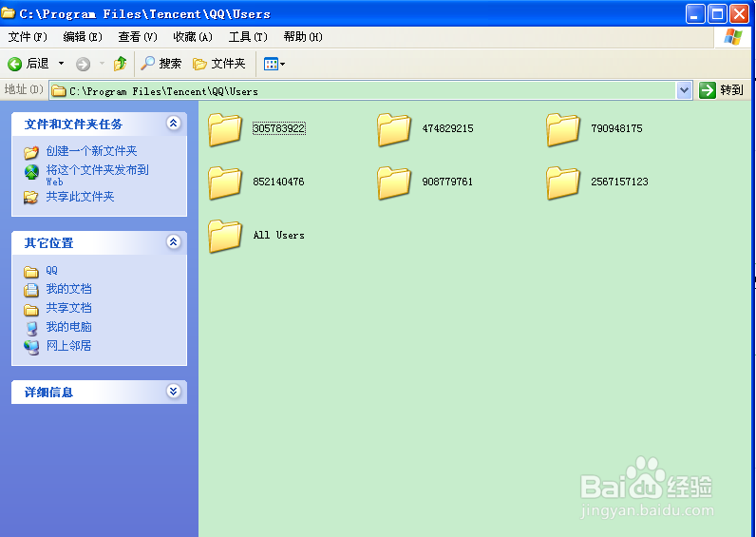
Task: Click the 我的文档 link
Action: (69, 289)
